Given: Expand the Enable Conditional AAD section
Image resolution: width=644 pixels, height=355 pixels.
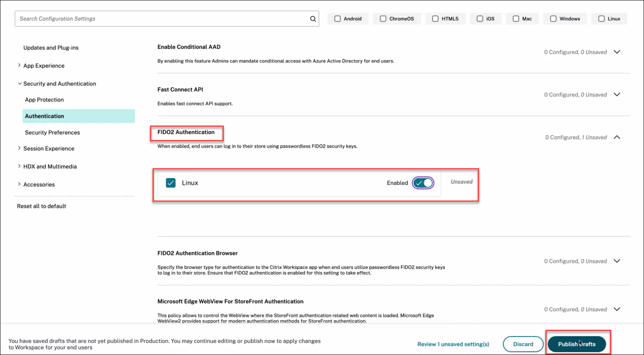Looking at the screenshot, I should [x=617, y=52].
